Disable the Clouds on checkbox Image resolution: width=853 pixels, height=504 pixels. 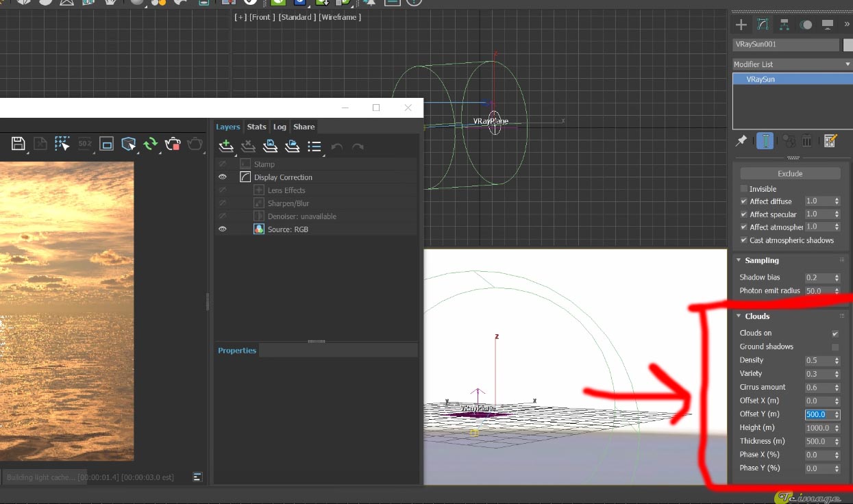coord(835,333)
